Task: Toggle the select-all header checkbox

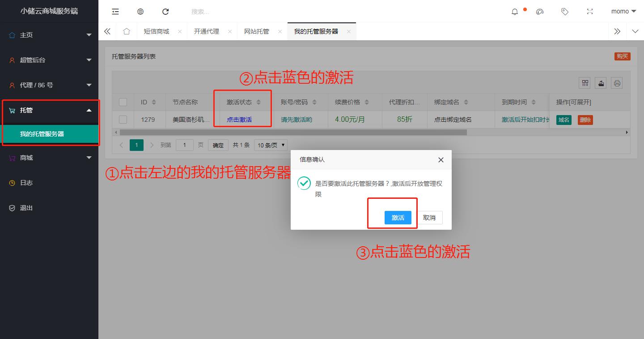Action: click(123, 102)
